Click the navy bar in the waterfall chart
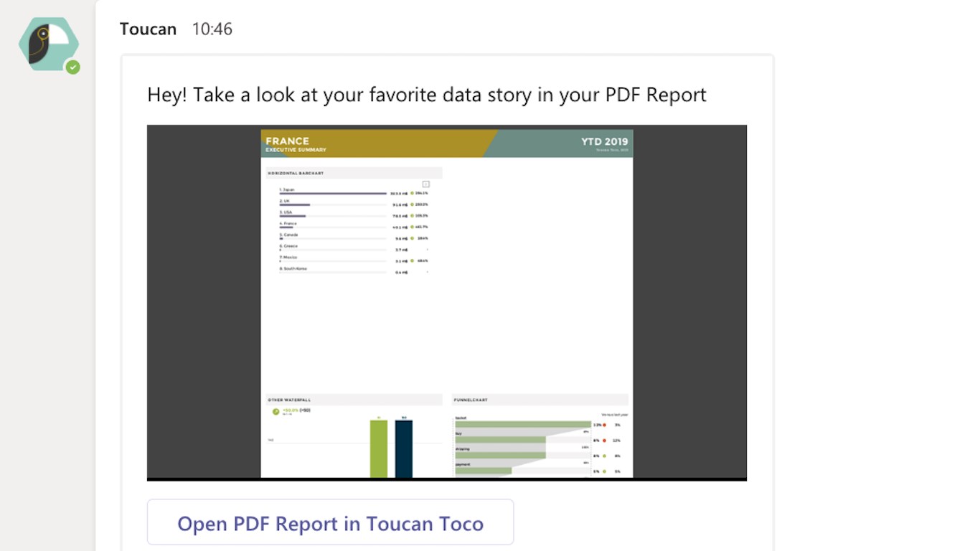This screenshot has width=980, height=551. point(404,448)
